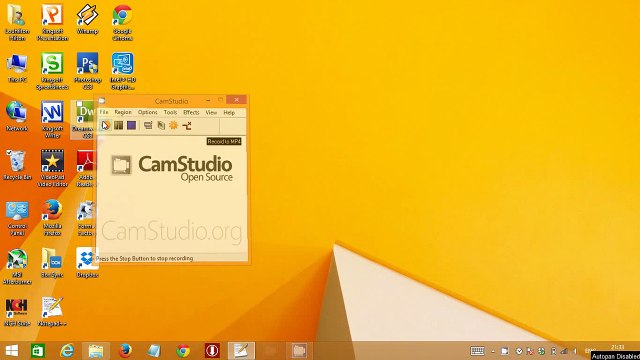Open the Effects menu in CamStudio
Viewport: 640px width, 360px height.
tap(191, 112)
